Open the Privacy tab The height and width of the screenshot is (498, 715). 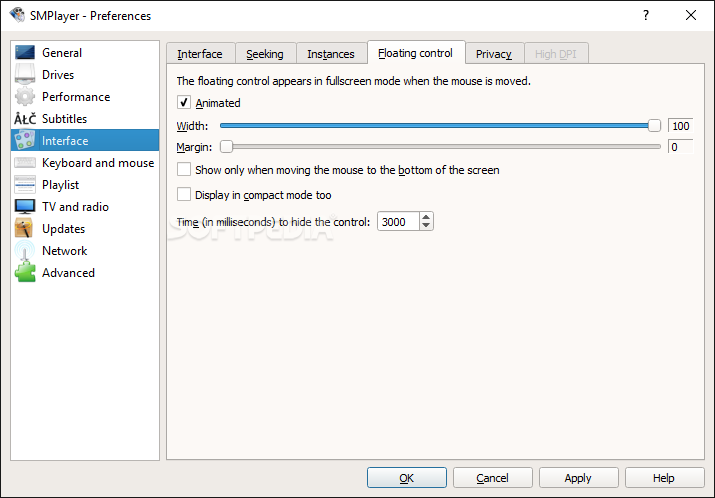(494, 54)
